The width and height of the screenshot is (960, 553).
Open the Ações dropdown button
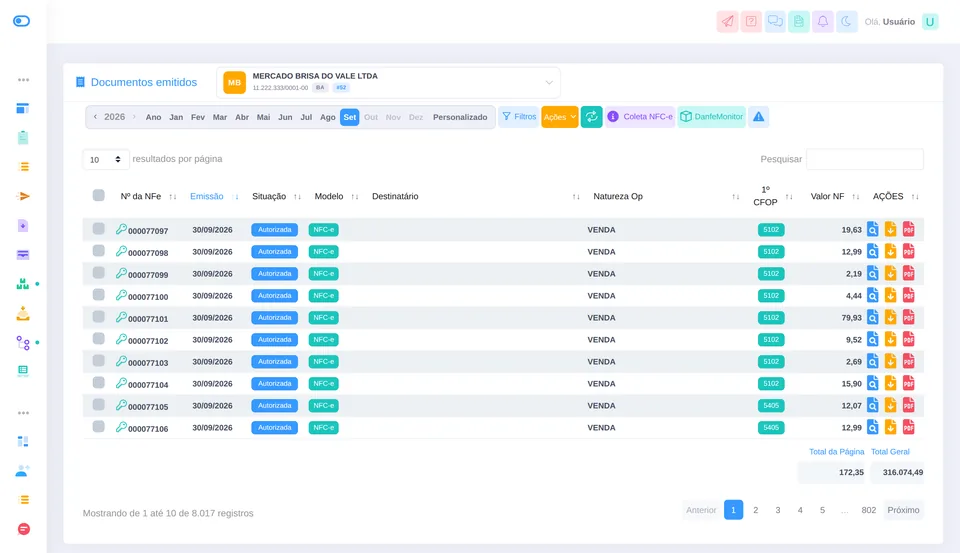[x=560, y=116]
